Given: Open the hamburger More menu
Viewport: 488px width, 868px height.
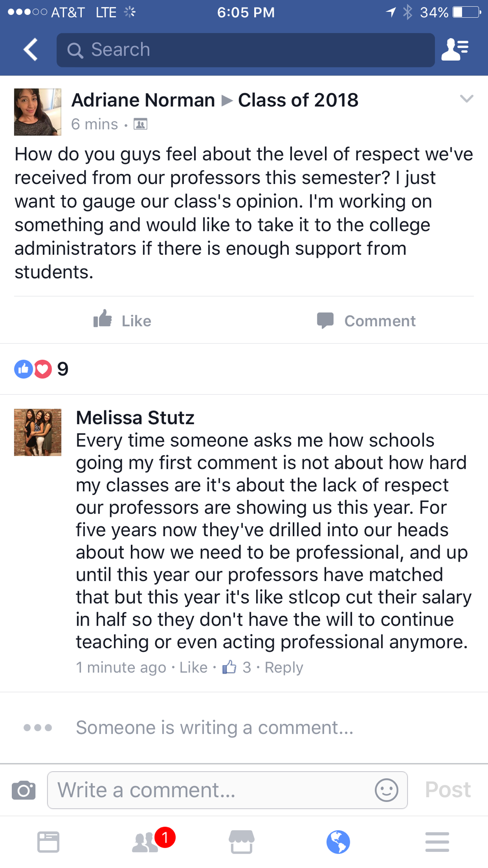Looking at the screenshot, I should pos(437,842).
